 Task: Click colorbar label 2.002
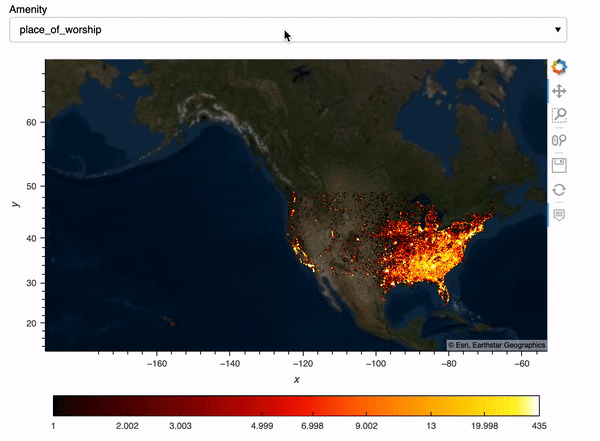[127, 426]
